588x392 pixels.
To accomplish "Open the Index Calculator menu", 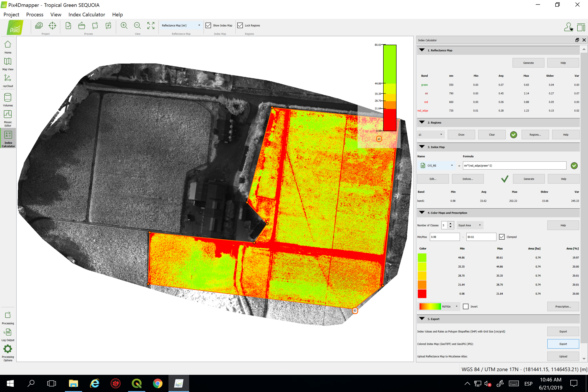I will coord(87,15).
